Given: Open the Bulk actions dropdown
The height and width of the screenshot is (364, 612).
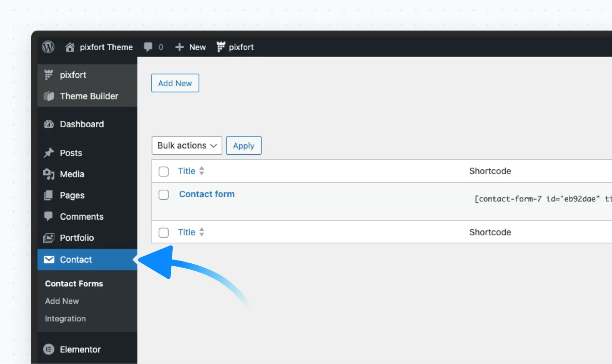Looking at the screenshot, I should pos(187,146).
